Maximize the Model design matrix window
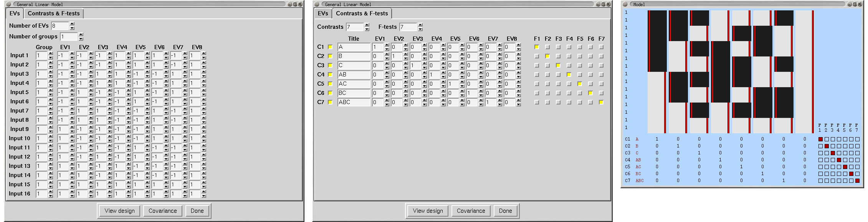868x222 pixels. pos(855,4)
